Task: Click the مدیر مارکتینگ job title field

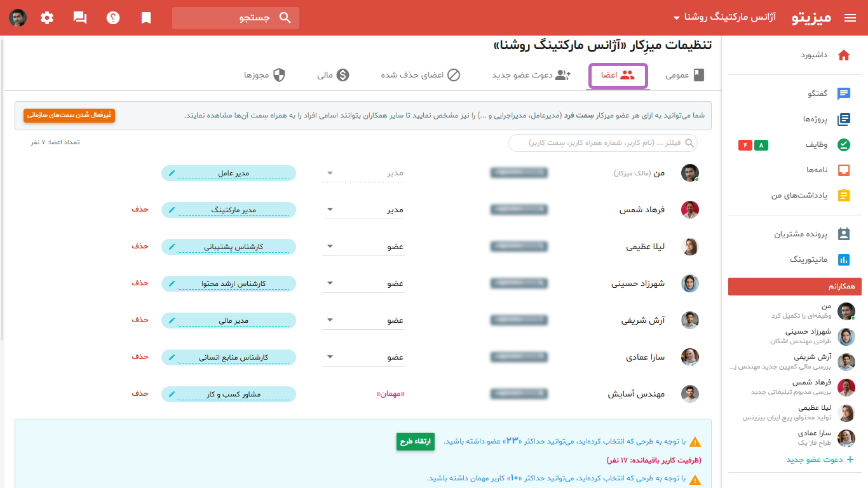Action: pyautogui.click(x=229, y=210)
